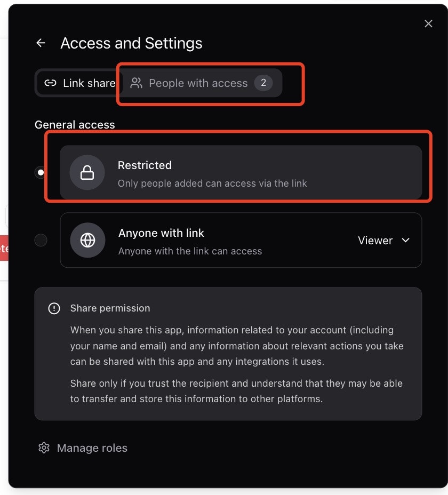448x495 pixels.
Task: Click the Restricted option card
Action: pos(240,172)
